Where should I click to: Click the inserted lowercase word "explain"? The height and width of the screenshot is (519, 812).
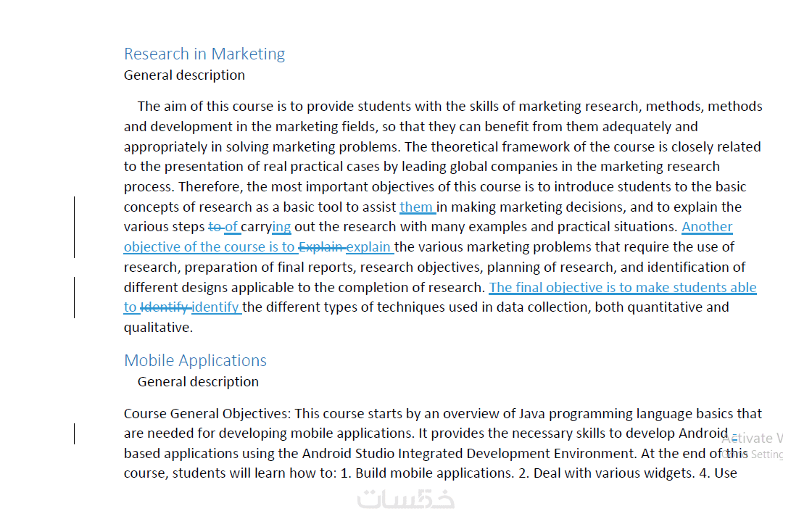click(368, 246)
